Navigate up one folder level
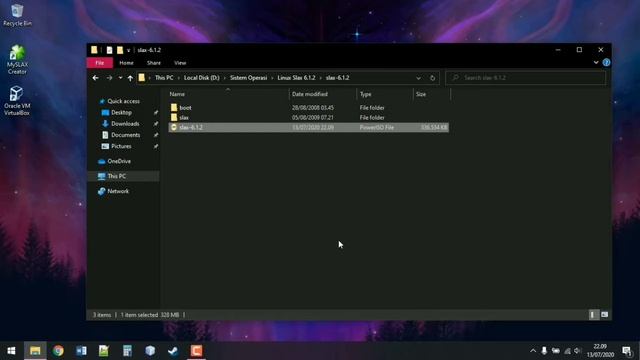The image size is (640, 360). (x=130, y=78)
